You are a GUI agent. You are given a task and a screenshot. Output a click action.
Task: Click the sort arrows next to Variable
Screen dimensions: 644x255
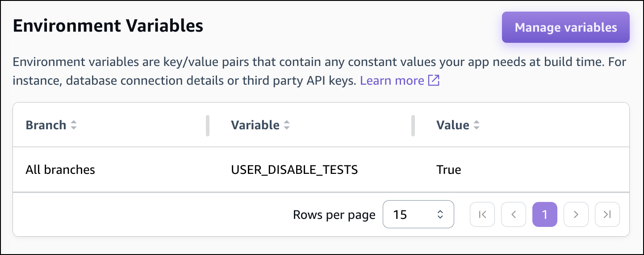(287, 125)
